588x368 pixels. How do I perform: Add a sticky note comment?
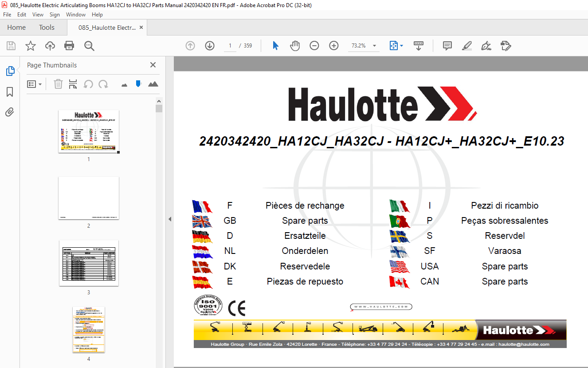pos(447,46)
